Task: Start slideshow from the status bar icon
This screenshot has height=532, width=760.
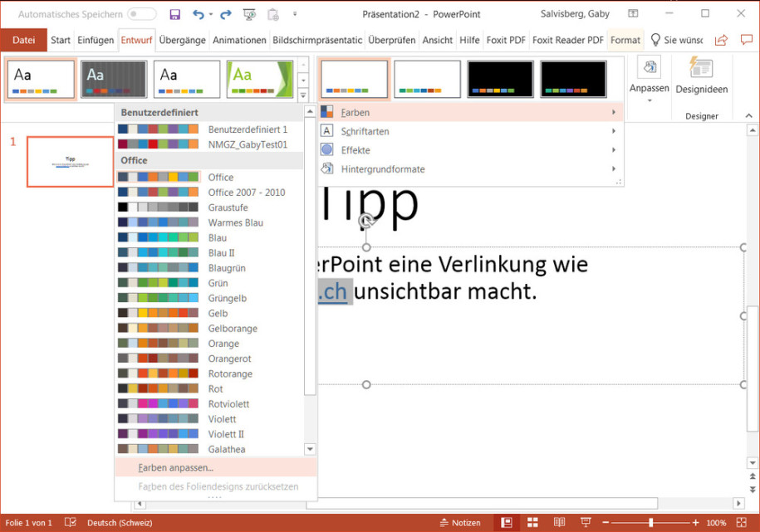Action: coord(586,522)
